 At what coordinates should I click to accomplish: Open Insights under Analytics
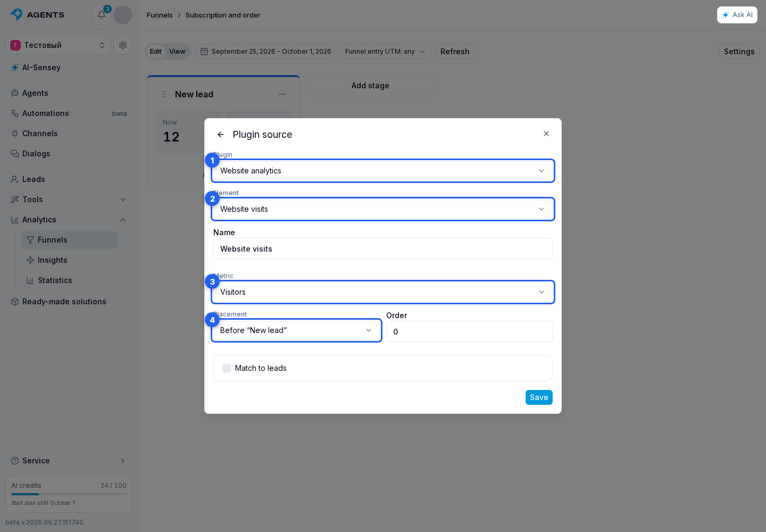point(69,260)
